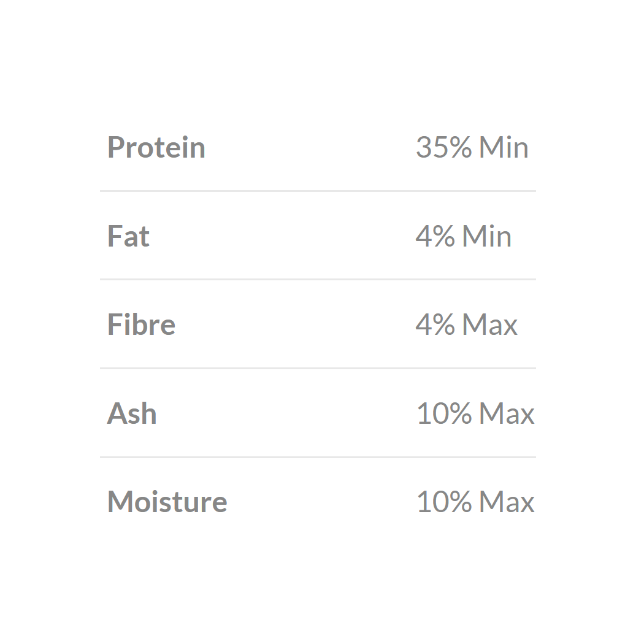644x644 pixels.
Task: Click the word Min in Protein row
Action: pos(504,148)
